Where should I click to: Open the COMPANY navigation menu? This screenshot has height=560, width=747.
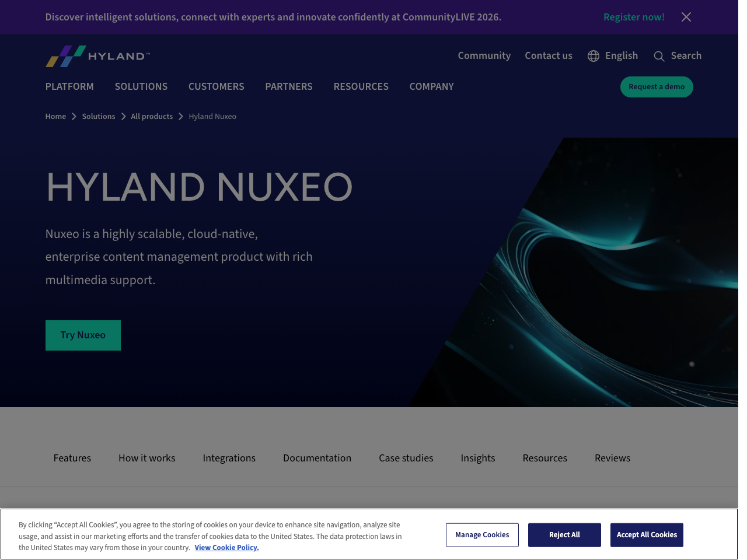(x=431, y=86)
